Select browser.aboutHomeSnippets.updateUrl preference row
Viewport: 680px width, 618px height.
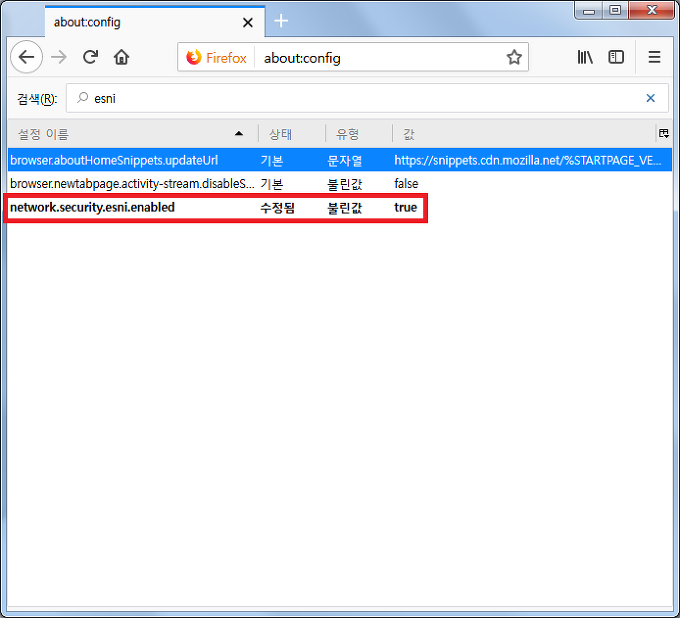pos(340,160)
